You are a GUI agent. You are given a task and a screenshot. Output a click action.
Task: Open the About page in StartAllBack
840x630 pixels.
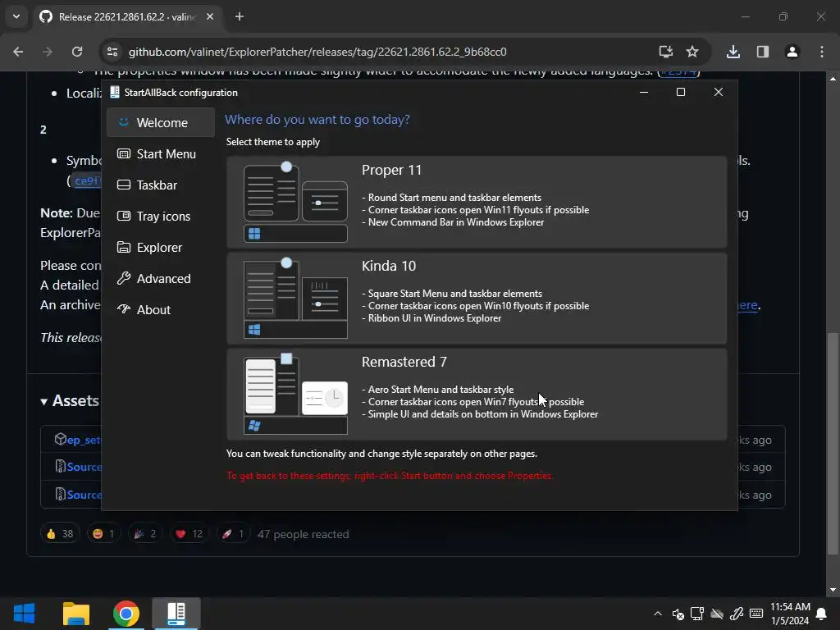(161, 309)
